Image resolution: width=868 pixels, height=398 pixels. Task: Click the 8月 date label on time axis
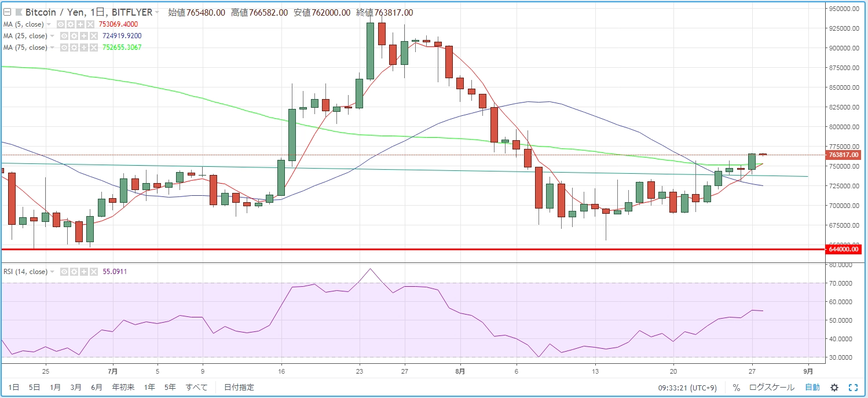click(461, 371)
